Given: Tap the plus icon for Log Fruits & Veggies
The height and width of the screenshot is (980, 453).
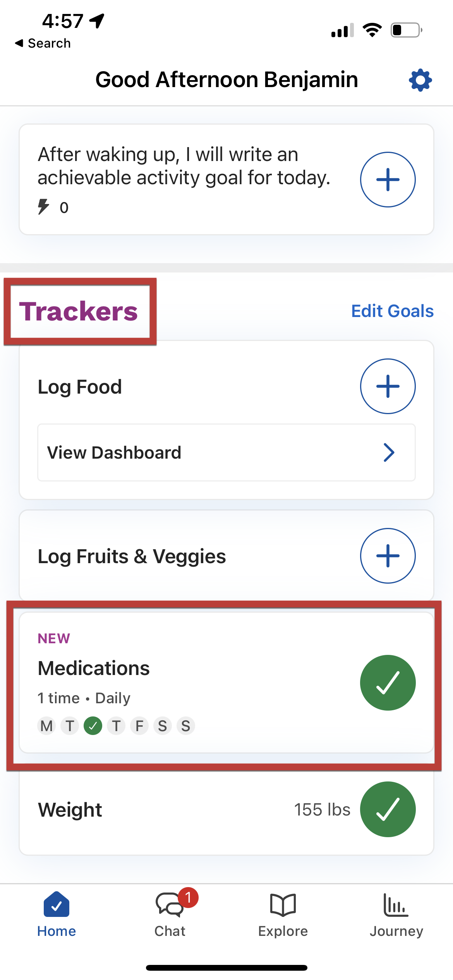Looking at the screenshot, I should coord(388,556).
